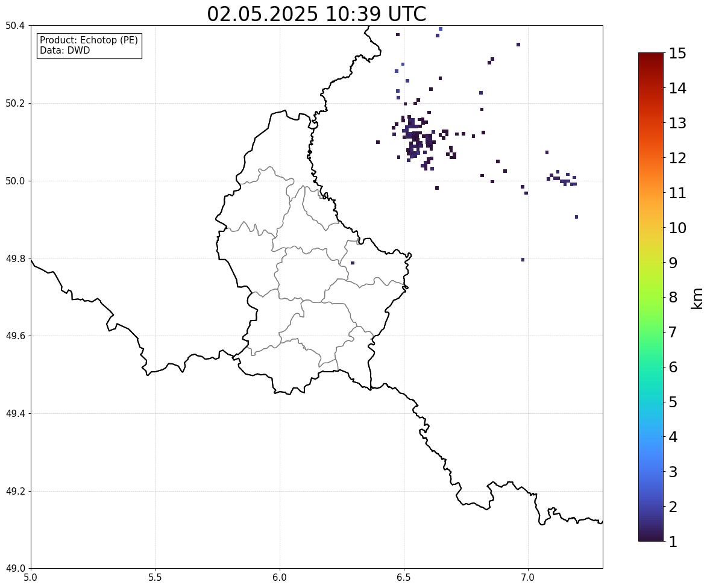Click the y-axis tick label '50.0'
Viewport: 710px width, 588px height.
click(x=14, y=181)
